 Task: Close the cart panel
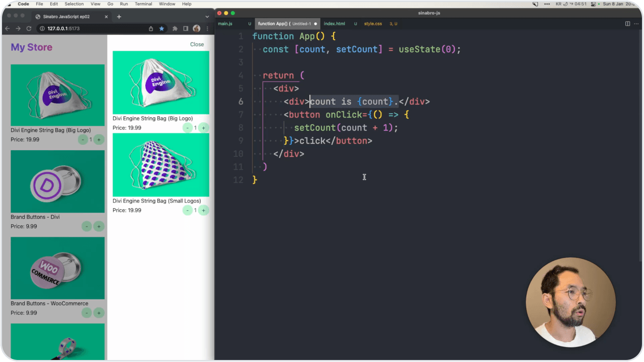pos(197,44)
